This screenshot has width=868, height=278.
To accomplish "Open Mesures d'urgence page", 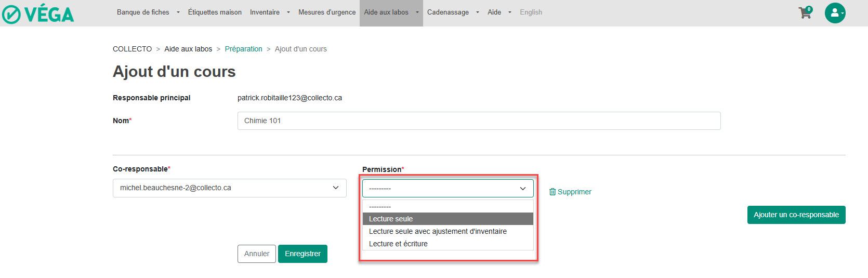I will pos(327,12).
